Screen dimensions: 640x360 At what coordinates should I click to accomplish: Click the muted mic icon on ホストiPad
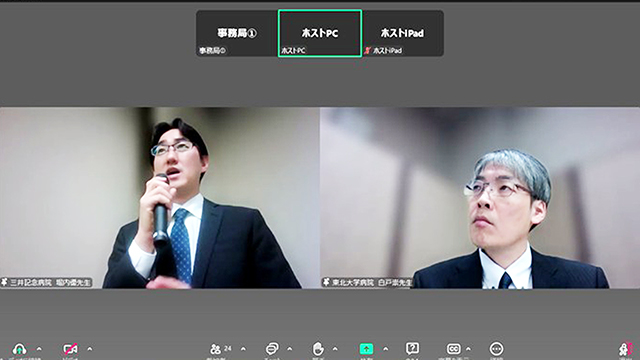pyautogui.click(x=368, y=51)
